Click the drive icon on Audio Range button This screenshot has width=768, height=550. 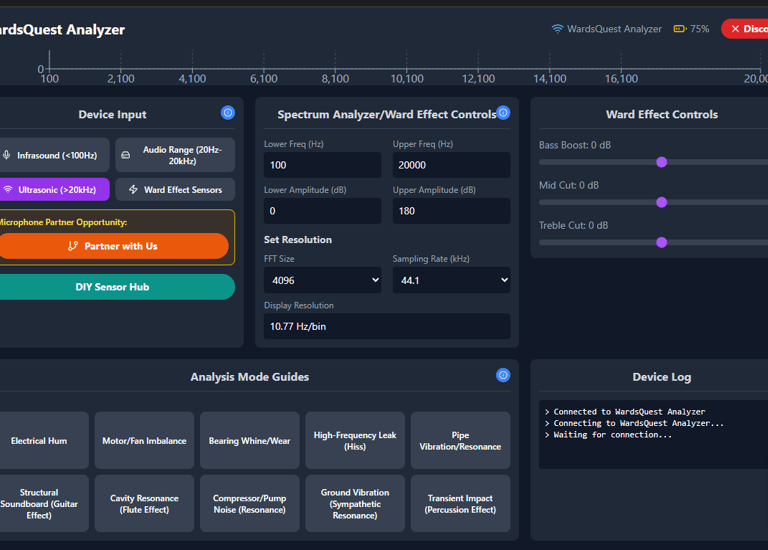point(126,155)
